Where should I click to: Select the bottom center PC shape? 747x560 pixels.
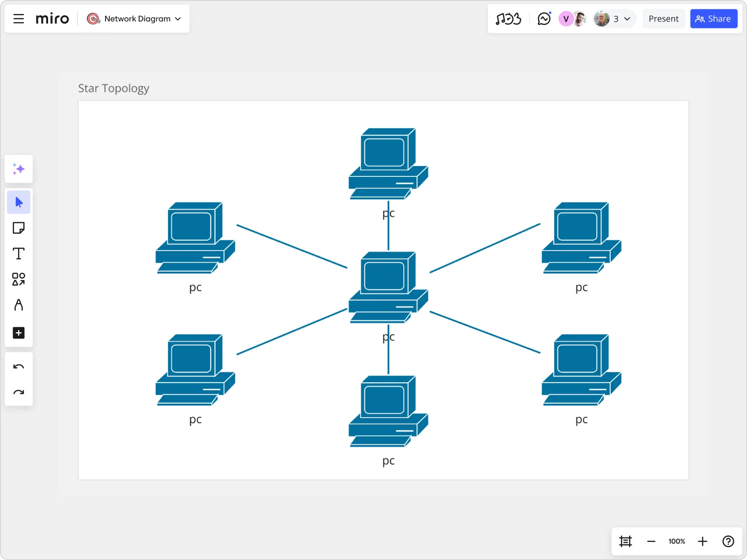tap(388, 411)
